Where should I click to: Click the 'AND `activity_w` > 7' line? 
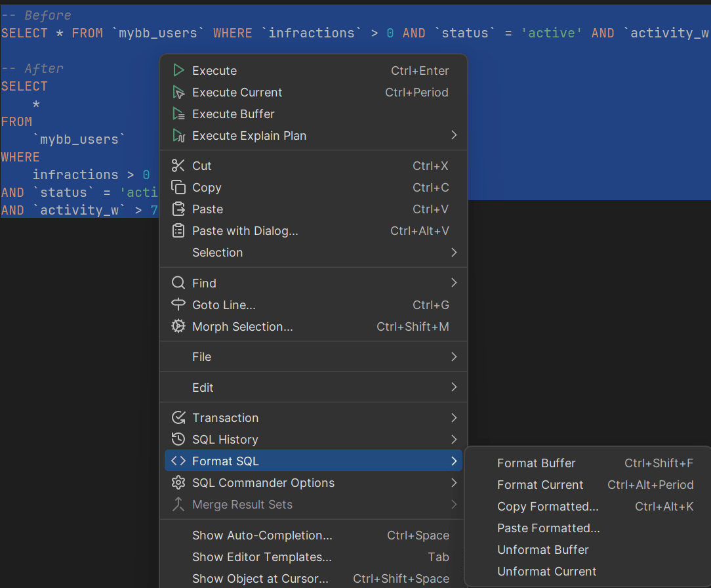pos(79,210)
